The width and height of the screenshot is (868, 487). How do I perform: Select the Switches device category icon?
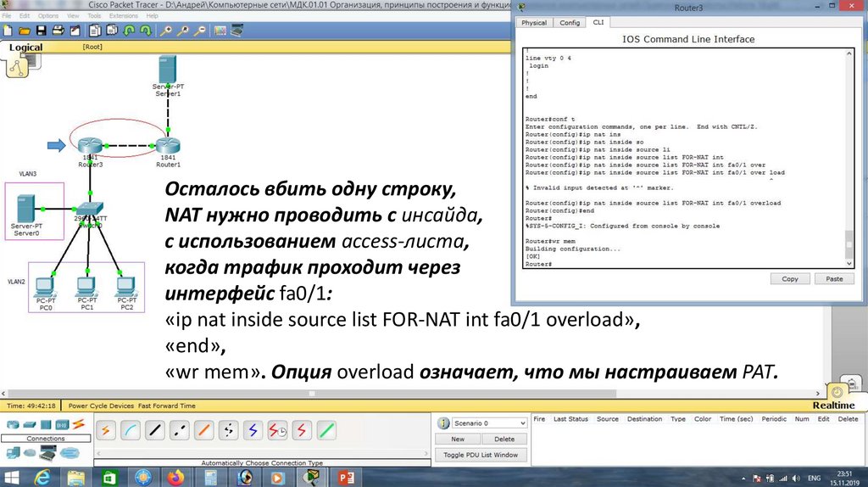pos(30,425)
